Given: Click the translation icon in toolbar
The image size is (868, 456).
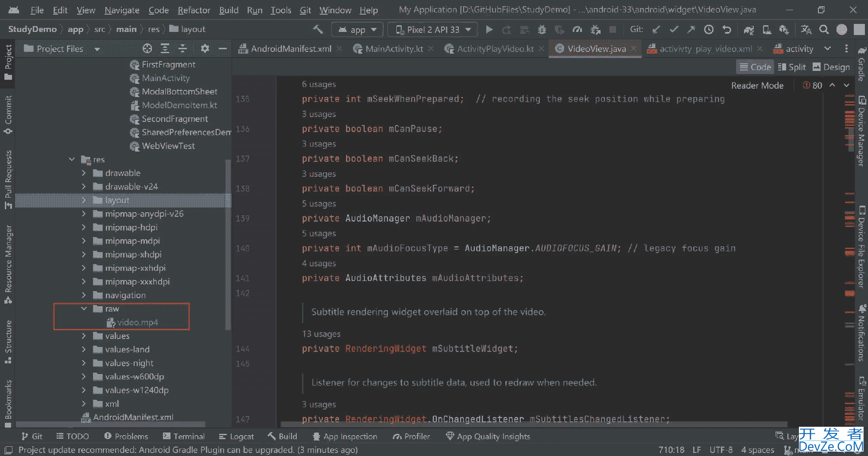Looking at the screenshot, I should click(x=806, y=30).
